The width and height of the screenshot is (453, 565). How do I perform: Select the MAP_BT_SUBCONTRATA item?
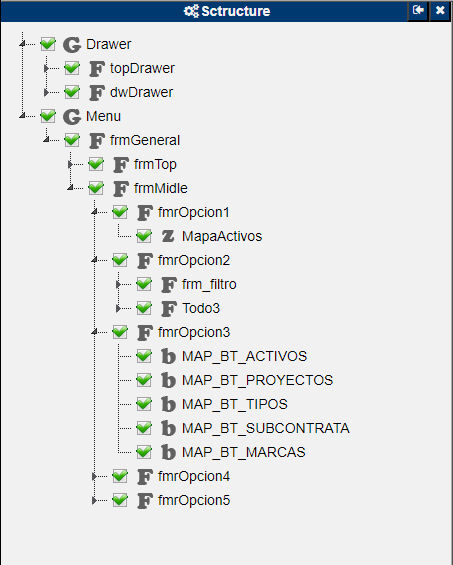tap(266, 428)
